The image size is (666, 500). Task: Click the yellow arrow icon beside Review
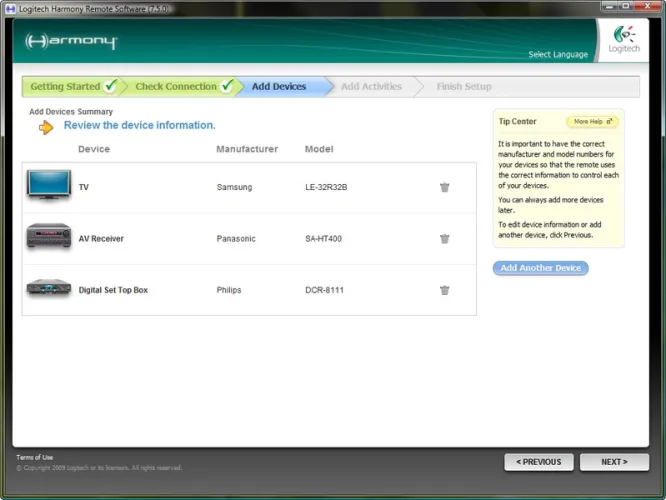tap(46, 127)
